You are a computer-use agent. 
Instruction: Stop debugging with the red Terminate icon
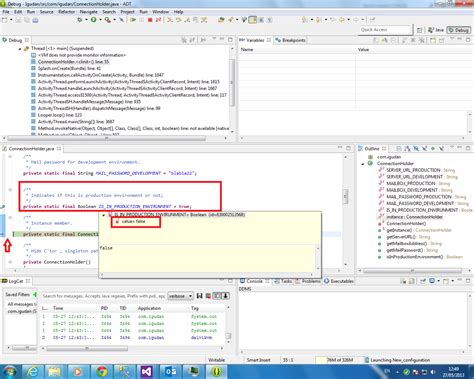[x=150, y=20]
